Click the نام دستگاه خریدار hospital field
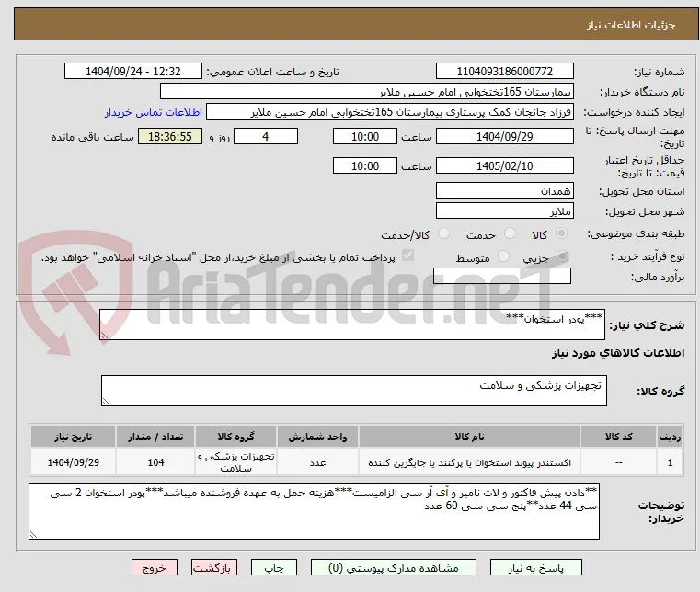Screen dimensions: 700x592 point(366,91)
